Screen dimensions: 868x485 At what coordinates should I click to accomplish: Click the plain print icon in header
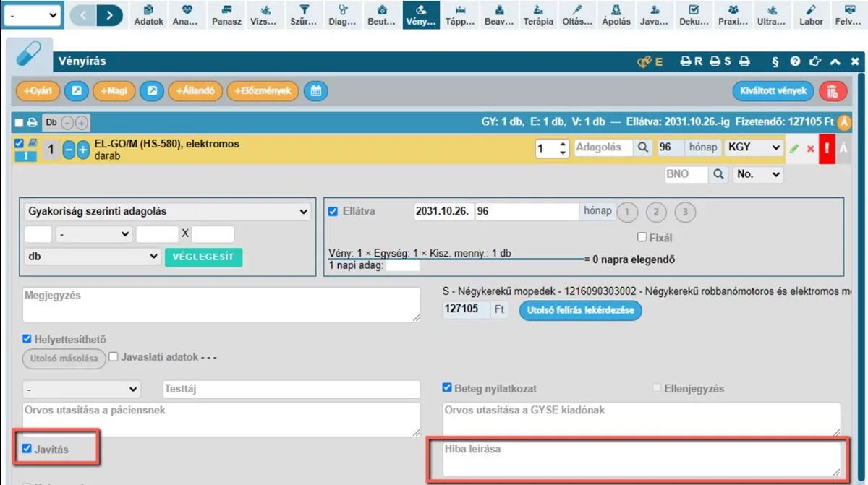(744, 62)
